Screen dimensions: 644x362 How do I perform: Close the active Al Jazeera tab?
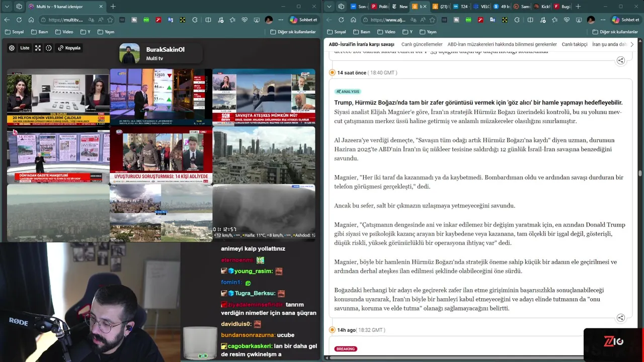(x=425, y=7)
